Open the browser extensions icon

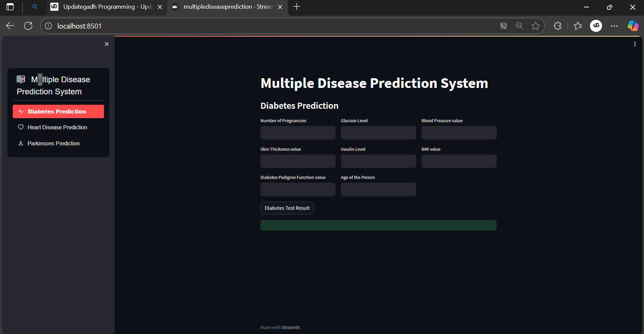[557, 26]
